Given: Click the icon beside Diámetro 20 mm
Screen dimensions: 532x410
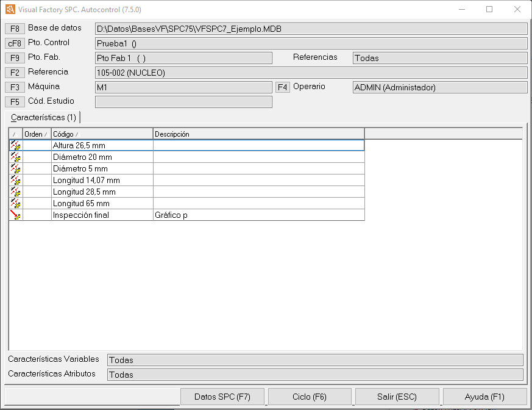Looking at the screenshot, I should click(x=16, y=157).
